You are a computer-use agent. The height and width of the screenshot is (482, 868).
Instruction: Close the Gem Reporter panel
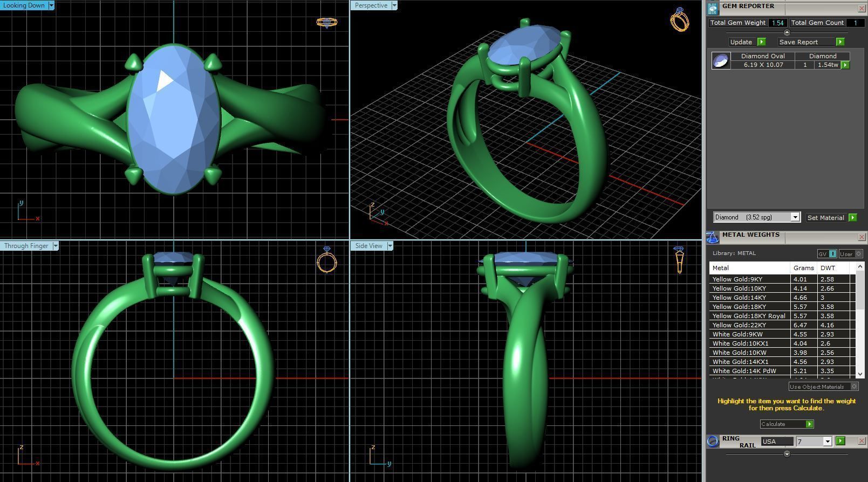862,8
